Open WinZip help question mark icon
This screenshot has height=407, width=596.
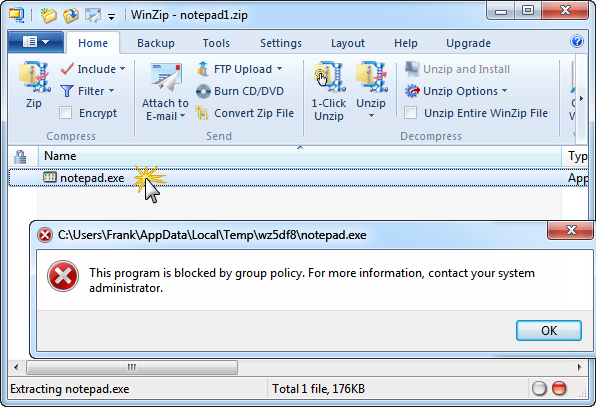[x=577, y=41]
